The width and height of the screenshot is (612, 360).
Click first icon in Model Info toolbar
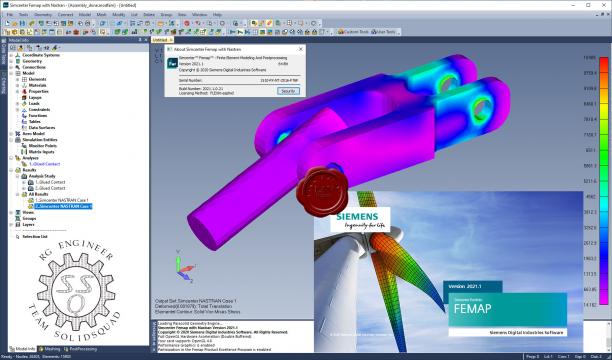point(12,48)
